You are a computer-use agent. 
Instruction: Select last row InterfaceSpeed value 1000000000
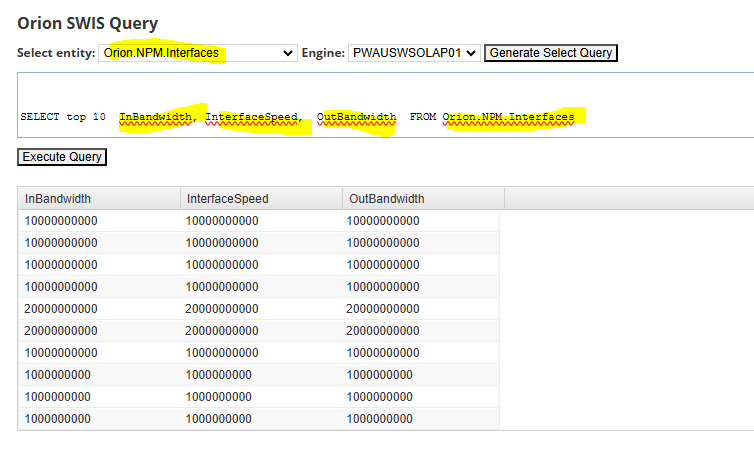(219, 419)
